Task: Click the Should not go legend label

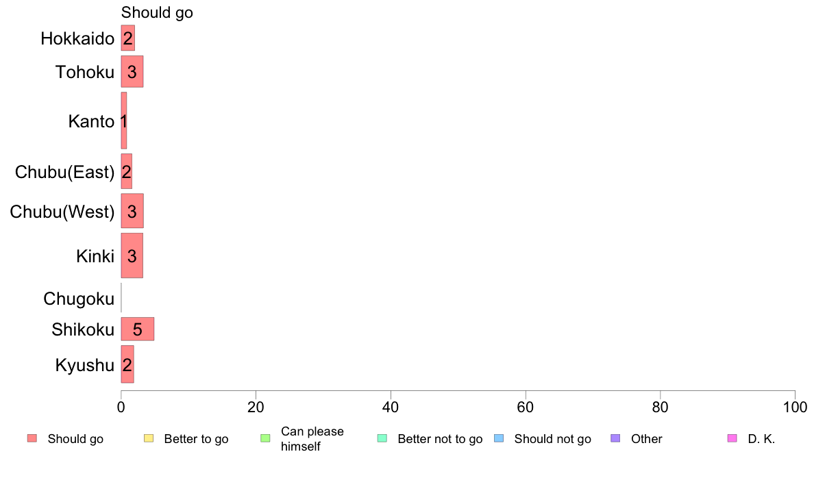Action: (x=553, y=438)
